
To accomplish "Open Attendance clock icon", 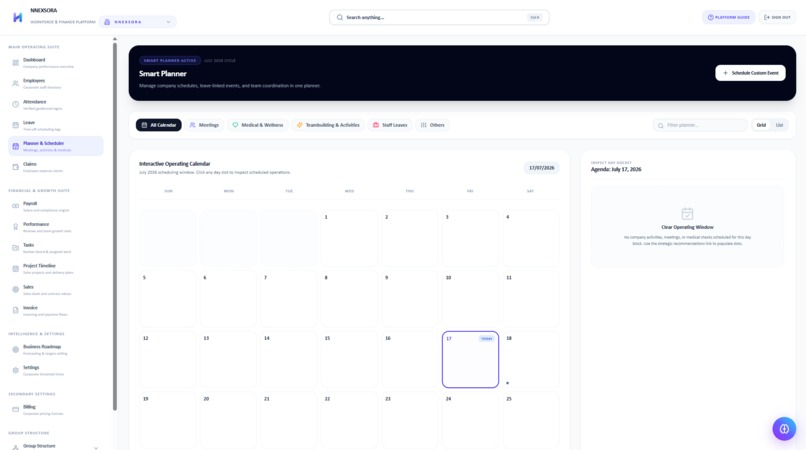I will (x=15, y=104).
